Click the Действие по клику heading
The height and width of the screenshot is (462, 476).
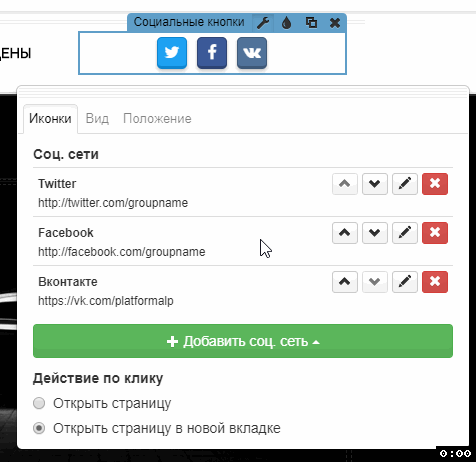pos(98,378)
